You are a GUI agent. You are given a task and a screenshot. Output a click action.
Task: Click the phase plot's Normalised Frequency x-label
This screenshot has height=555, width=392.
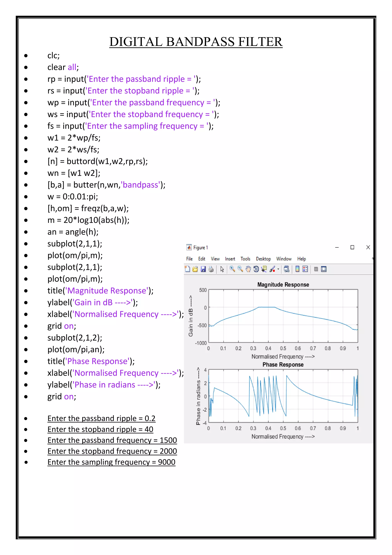pos(283,437)
